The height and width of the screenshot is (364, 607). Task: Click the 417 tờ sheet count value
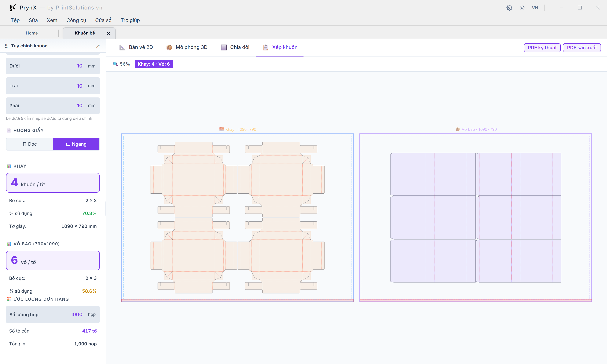click(89, 331)
